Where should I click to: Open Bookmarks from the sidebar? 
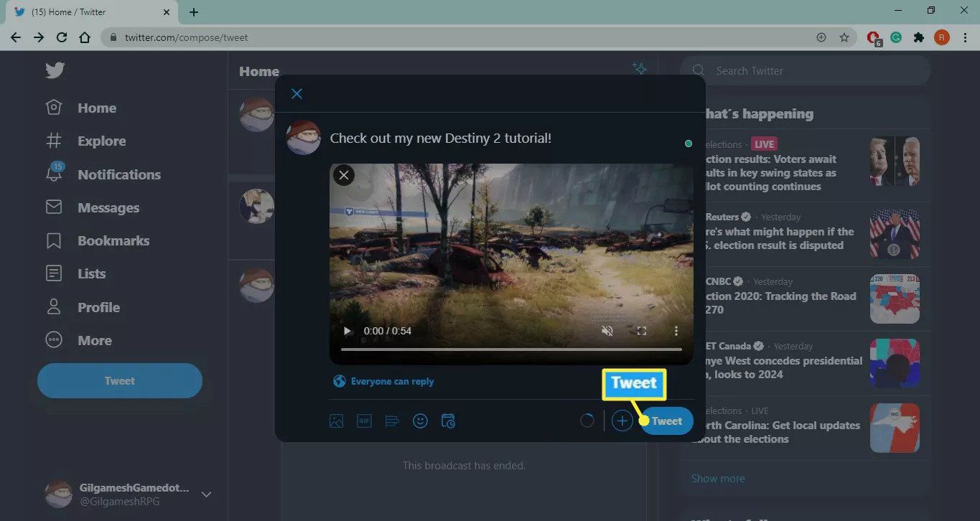click(x=97, y=240)
